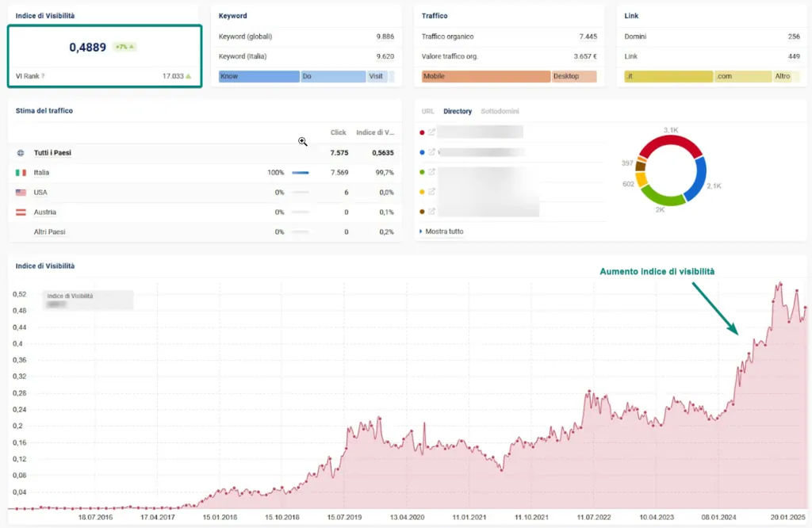Click the Visit intent bar segment

pos(377,76)
